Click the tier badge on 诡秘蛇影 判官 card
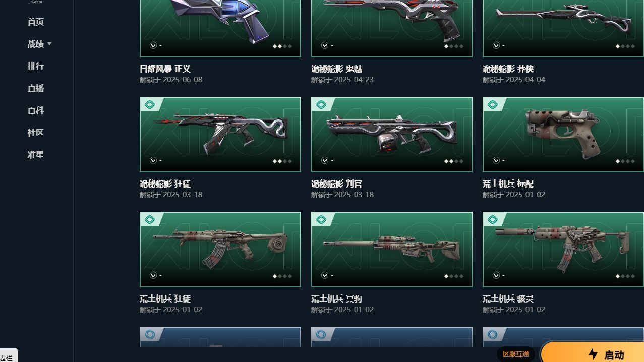 tap(321, 105)
